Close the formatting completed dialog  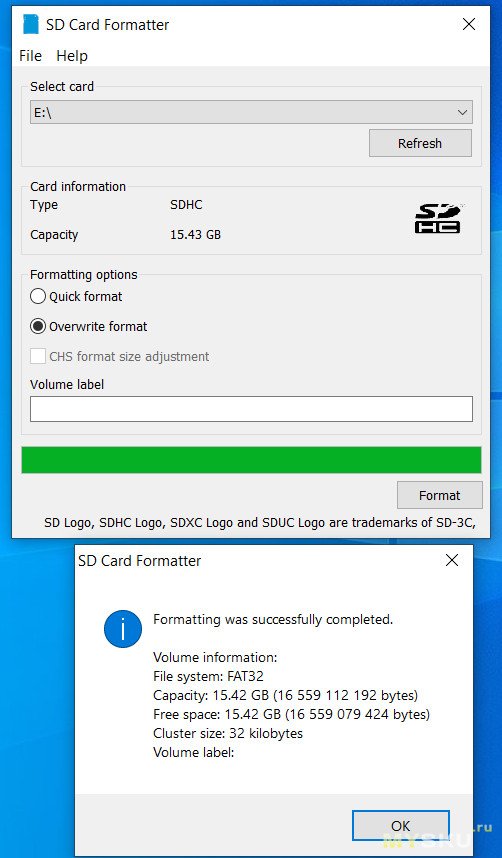pos(452,560)
